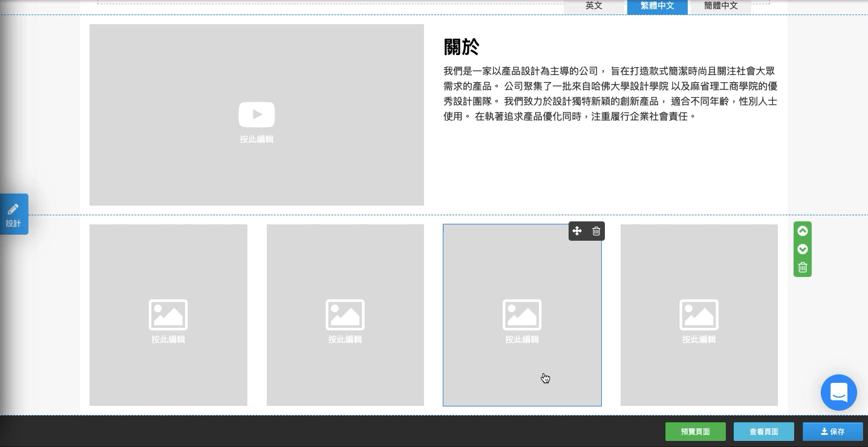This screenshot has width=868, height=447.
Task: Edit the first image placeholder
Action: pyautogui.click(x=168, y=315)
